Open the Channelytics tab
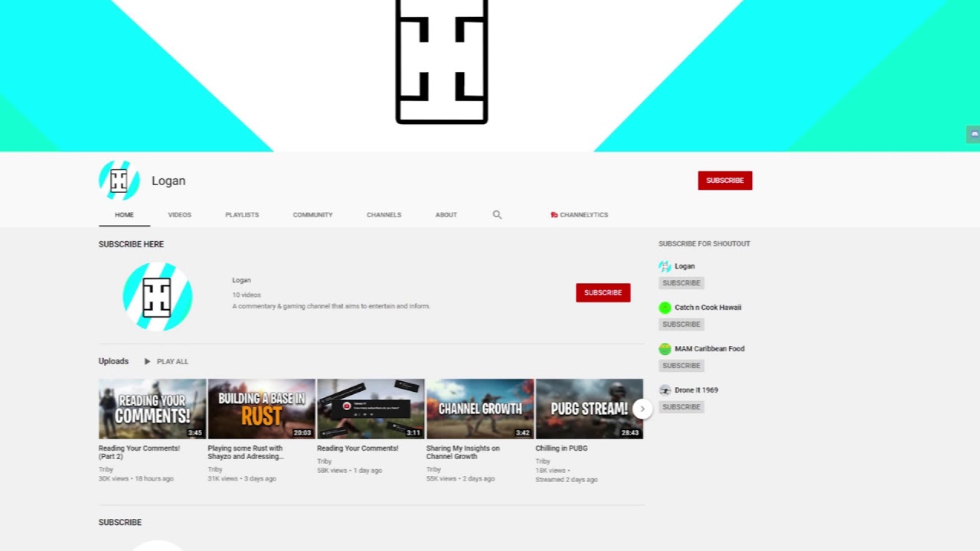980x551 pixels. (x=580, y=215)
